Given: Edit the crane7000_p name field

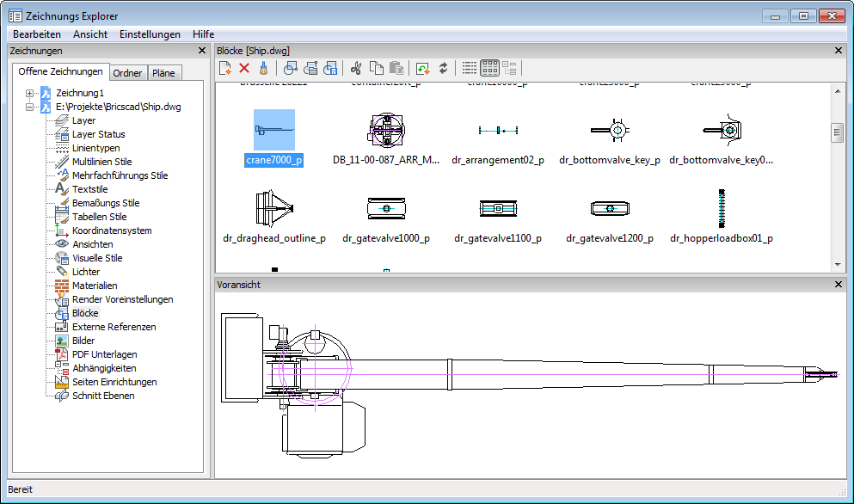Looking at the screenshot, I should click(273, 161).
